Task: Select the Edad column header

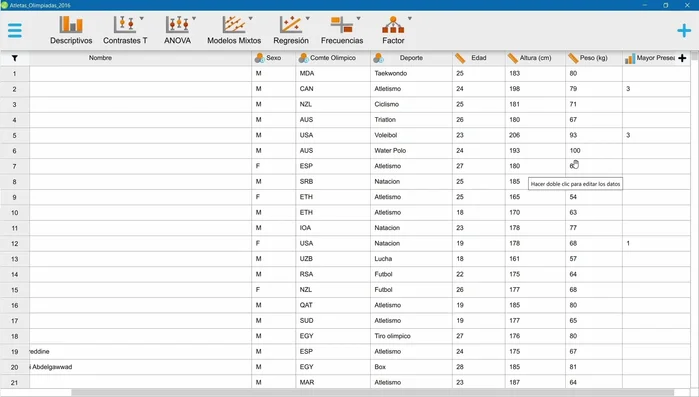Action: tap(479, 58)
